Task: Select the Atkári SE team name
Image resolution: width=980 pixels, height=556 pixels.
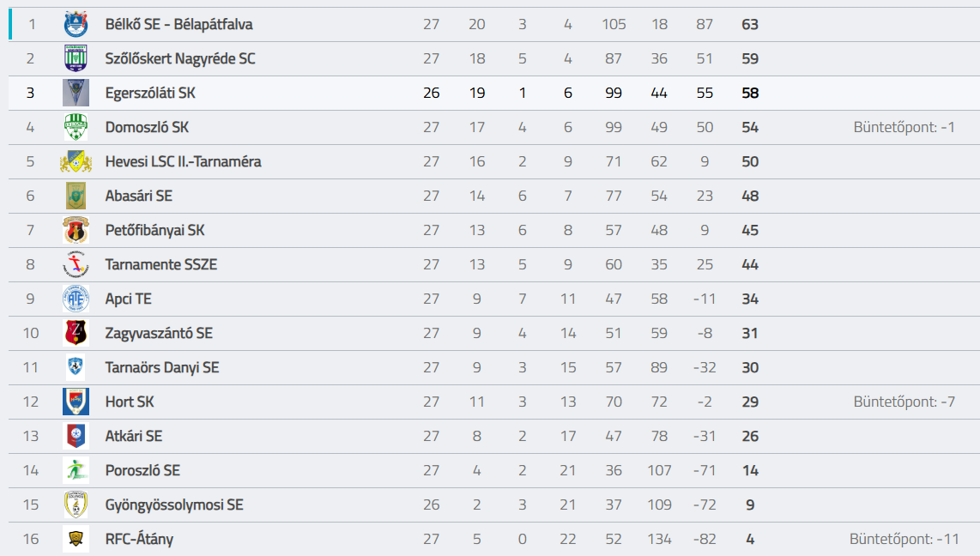Action: pyautogui.click(x=134, y=436)
